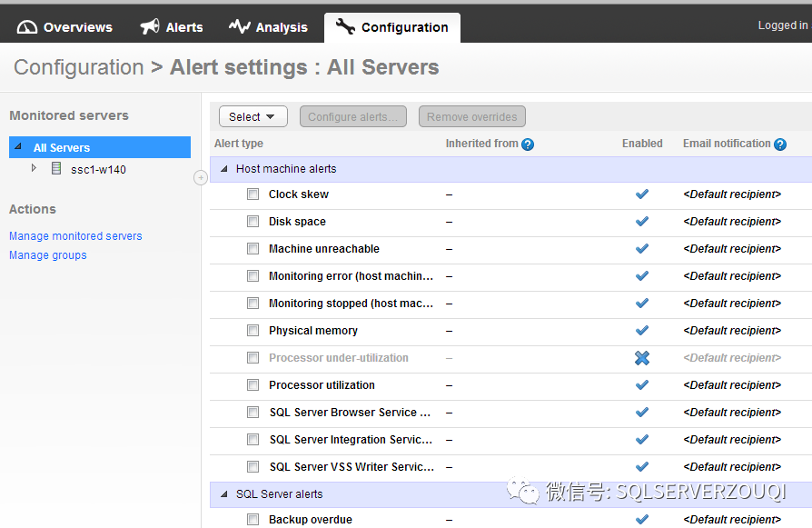The width and height of the screenshot is (812, 528).
Task: Select All Servers in the tree
Action: [62, 148]
